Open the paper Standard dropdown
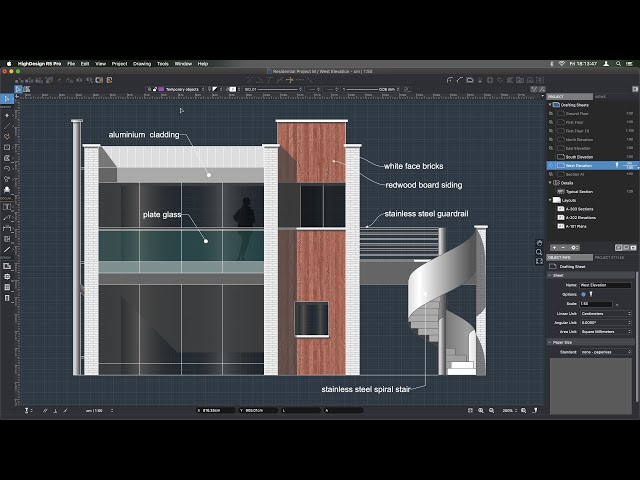 point(606,352)
